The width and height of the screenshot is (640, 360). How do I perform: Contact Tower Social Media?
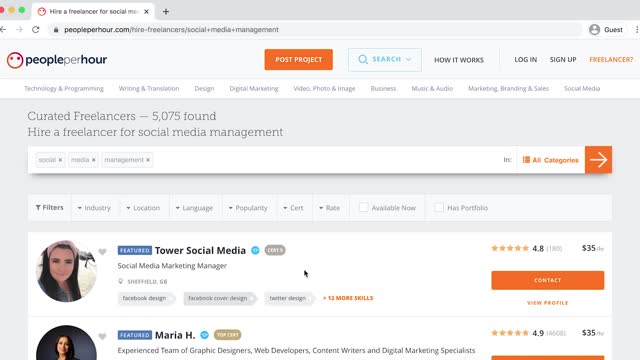click(x=548, y=280)
